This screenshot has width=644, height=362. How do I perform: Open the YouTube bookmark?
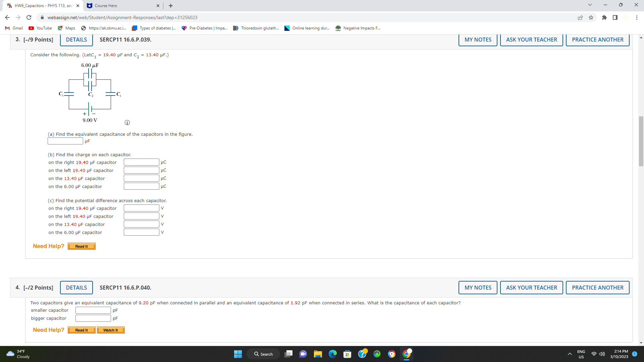pos(40,28)
